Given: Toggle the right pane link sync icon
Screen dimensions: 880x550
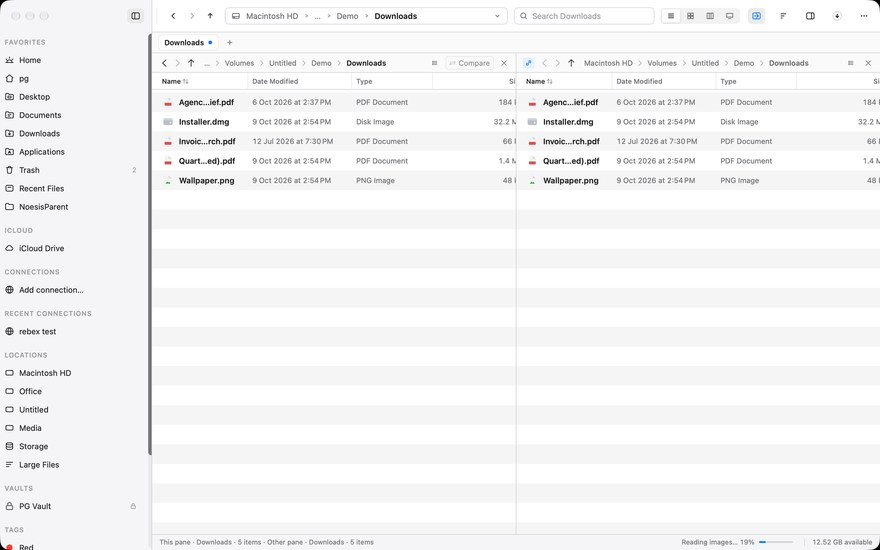Looking at the screenshot, I should pyautogui.click(x=528, y=63).
